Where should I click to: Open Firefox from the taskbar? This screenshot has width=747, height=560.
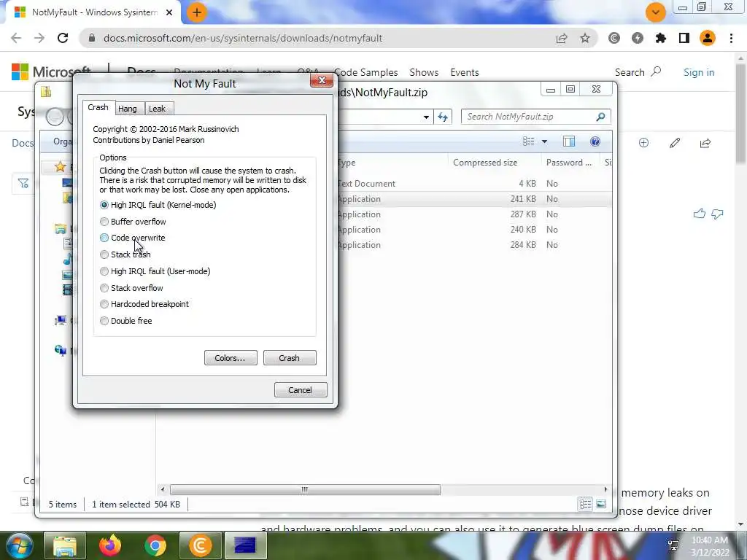coord(110,545)
